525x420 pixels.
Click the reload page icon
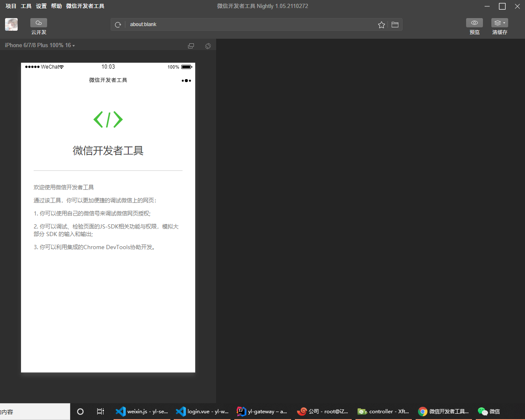click(118, 25)
